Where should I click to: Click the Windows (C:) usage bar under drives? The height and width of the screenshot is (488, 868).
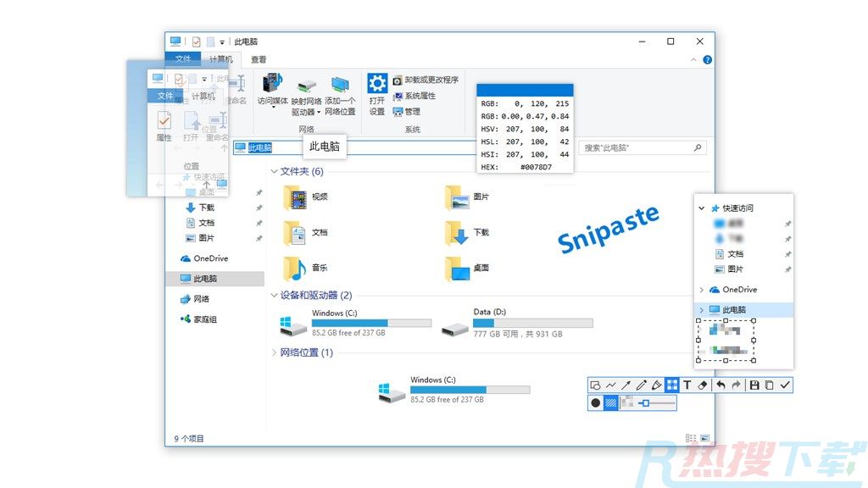pos(371,323)
